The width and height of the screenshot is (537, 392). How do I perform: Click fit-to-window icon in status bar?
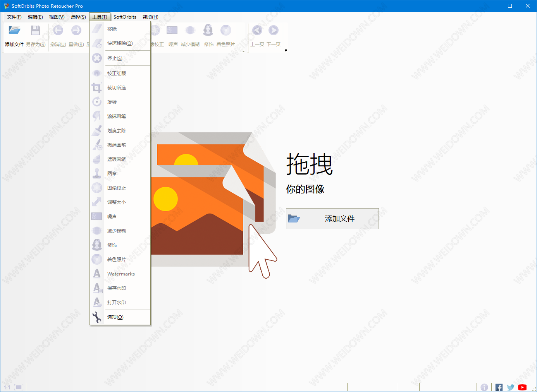tap(19, 387)
